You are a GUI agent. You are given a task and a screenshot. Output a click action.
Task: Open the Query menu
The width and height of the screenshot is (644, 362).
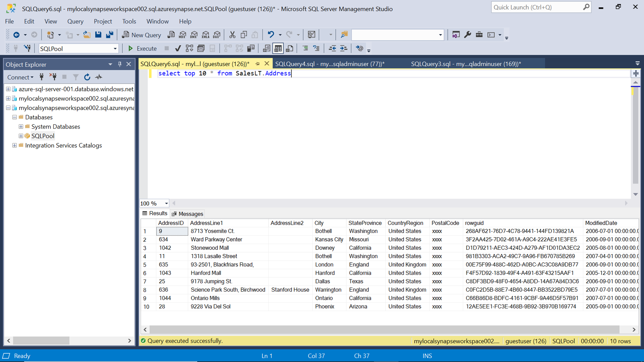(75, 21)
